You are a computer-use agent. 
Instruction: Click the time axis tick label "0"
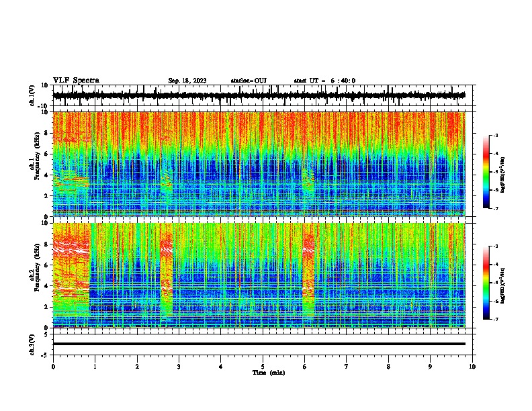53,367
